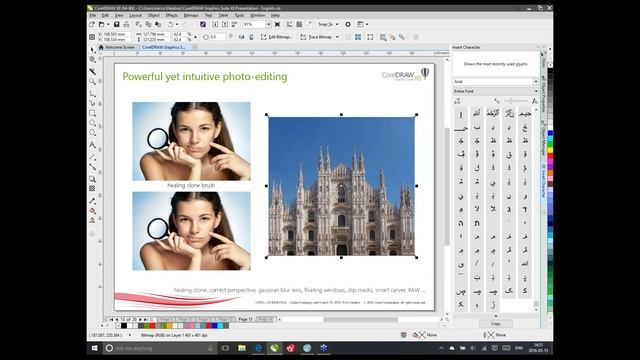640x360 pixels.
Task: Select the Shape tool in the toolbox
Action: coord(93,60)
